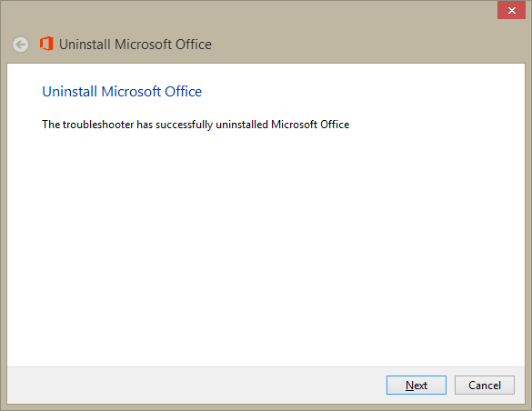This screenshot has height=411, width=532.
Task: Click the word 'Office' in the blue heading
Action: click(183, 92)
